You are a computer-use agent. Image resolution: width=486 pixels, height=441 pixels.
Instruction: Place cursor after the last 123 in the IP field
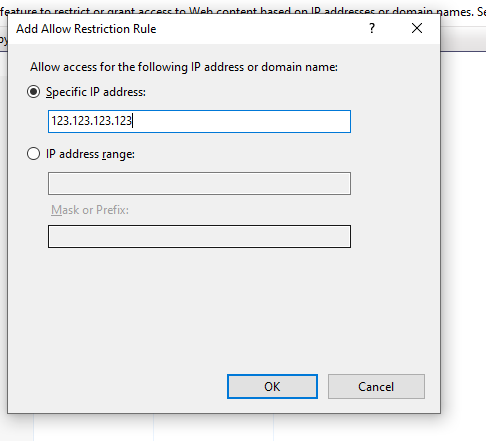(x=132, y=121)
